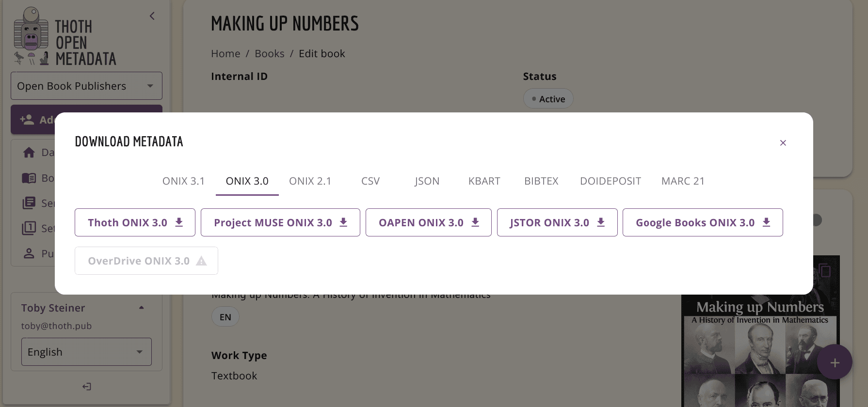The width and height of the screenshot is (868, 407).
Task: Click the logout icon below the language selector
Action: tap(87, 386)
